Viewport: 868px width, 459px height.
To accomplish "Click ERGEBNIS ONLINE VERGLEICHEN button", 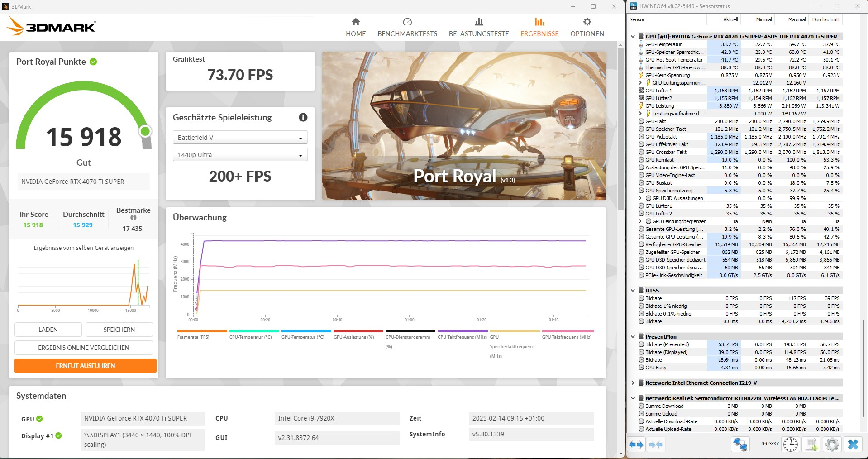I will pyautogui.click(x=84, y=348).
